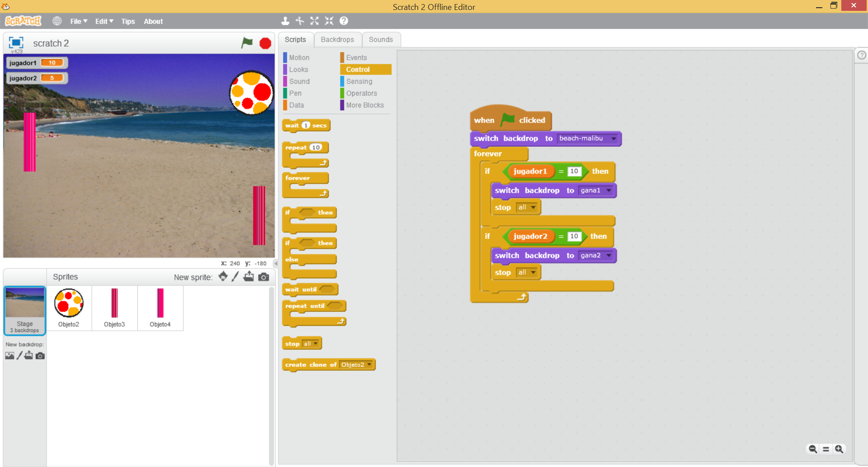Open the language globe menu

click(57, 21)
